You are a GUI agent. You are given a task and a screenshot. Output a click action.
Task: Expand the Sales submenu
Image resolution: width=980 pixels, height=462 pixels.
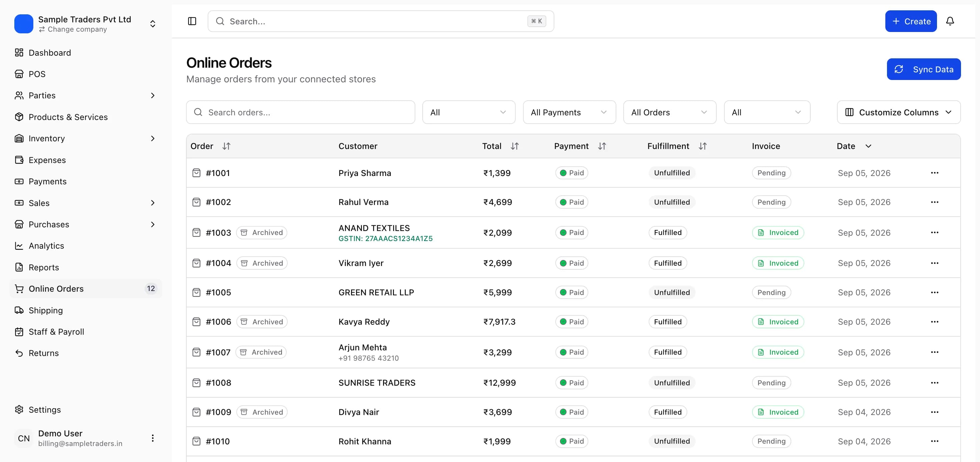tap(153, 203)
